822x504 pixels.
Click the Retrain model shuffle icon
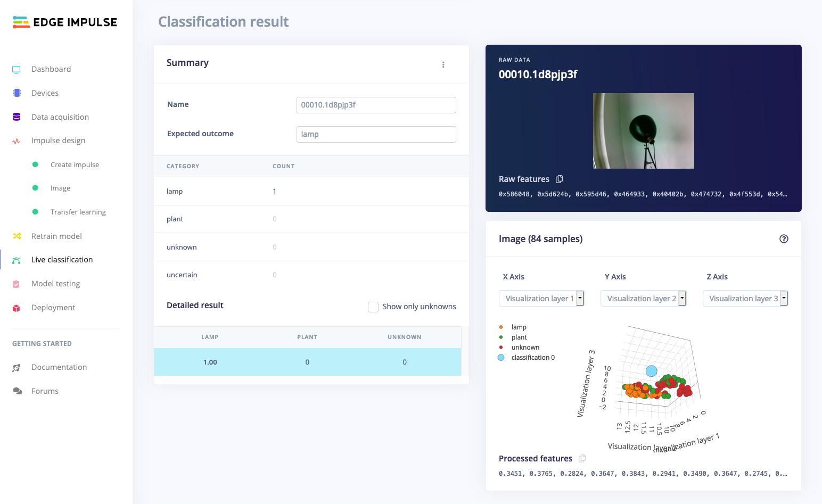(17, 236)
